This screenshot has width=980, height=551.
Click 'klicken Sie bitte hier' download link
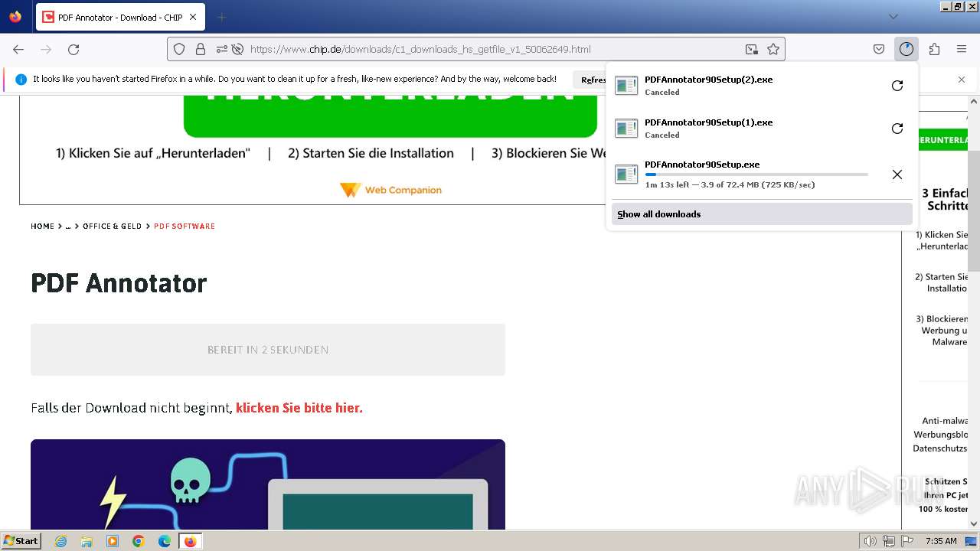299,408
